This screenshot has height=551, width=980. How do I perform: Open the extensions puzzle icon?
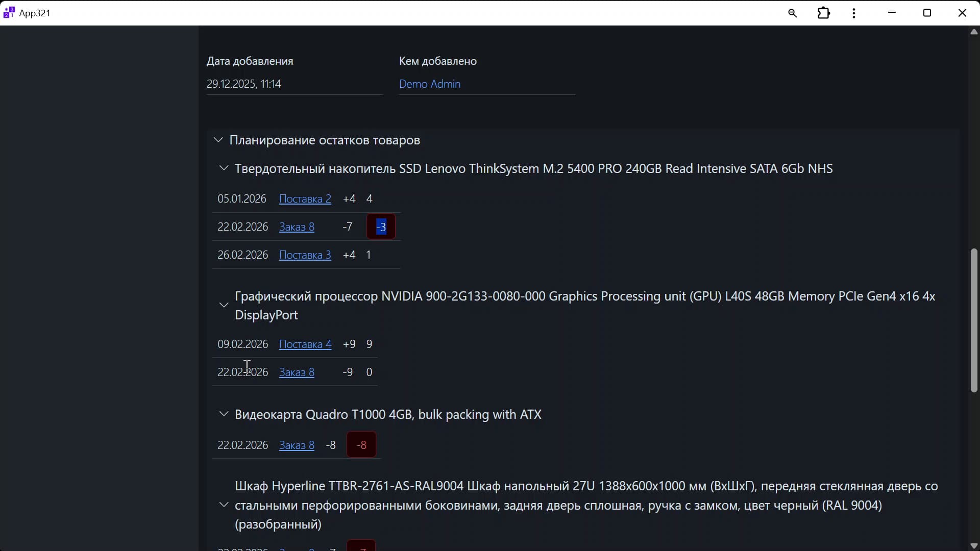tap(824, 13)
